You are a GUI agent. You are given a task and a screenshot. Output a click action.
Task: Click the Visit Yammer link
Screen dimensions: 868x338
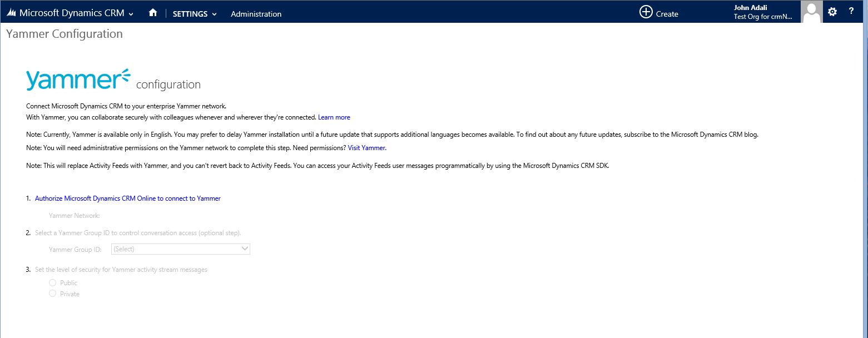pyautogui.click(x=366, y=148)
